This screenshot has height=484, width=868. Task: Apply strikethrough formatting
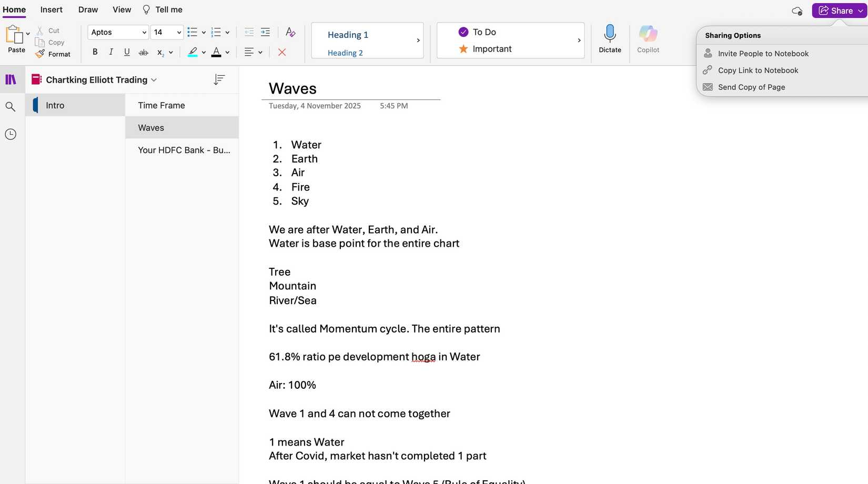[x=143, y=52]
